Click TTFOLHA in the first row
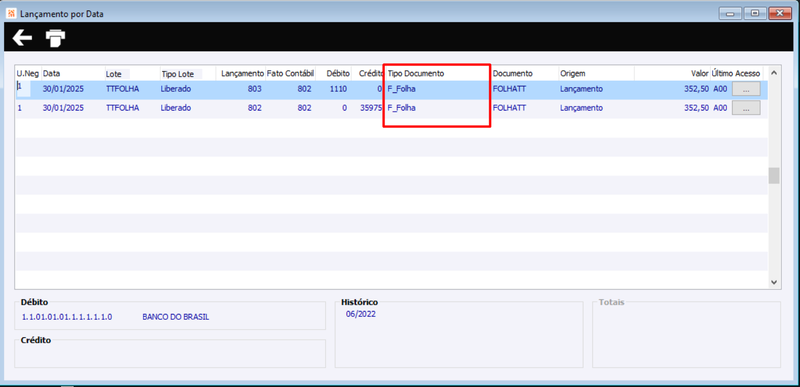Viewport: 800px width, 387px height. 122,89
